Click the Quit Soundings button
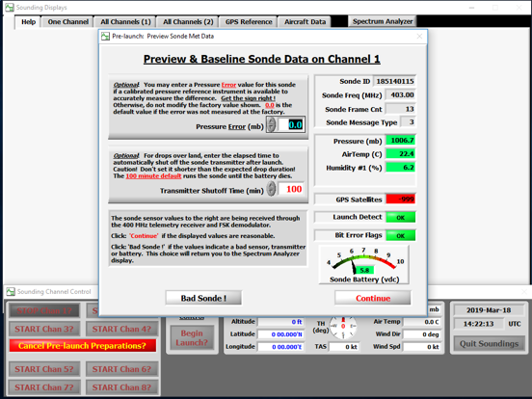This screenshot has width=532, height=399. pos(489,344)
